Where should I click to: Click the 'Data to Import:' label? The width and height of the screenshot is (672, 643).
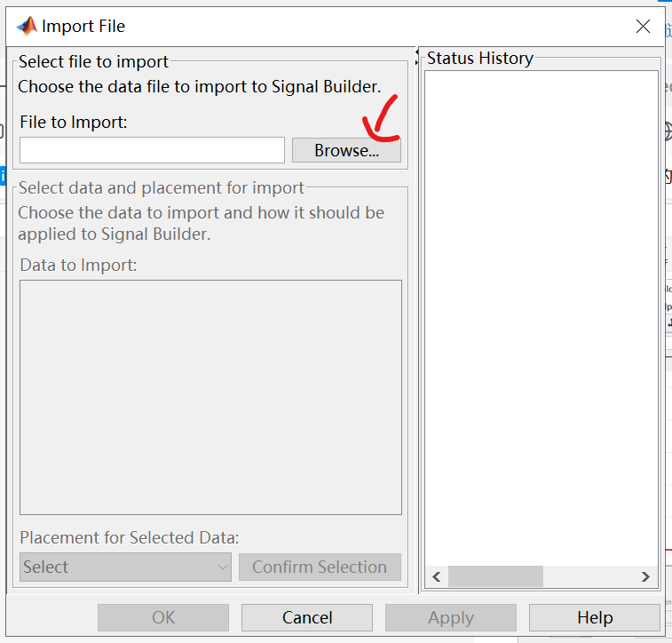tap(78, 265)
